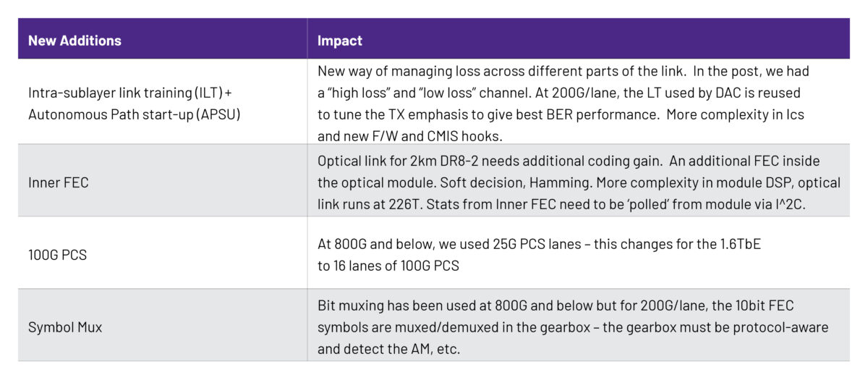Viewport: 868px width, 380px height.
Task: Click the "Symbol Mux" row label
Action: click(65, 327)
